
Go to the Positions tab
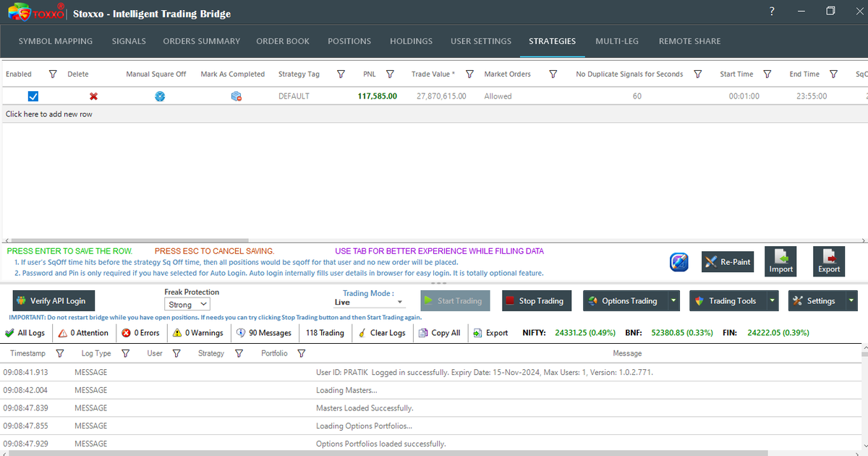pos(349,41)
